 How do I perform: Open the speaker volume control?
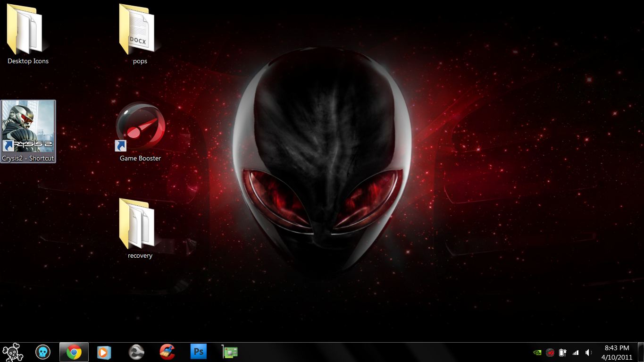click(588, 352)
